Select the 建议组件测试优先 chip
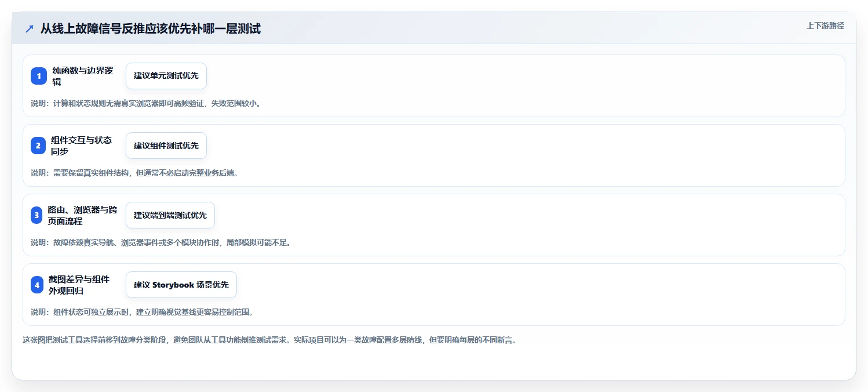The image size is (868, 392). pyautogui.click(x=166, y=146)
